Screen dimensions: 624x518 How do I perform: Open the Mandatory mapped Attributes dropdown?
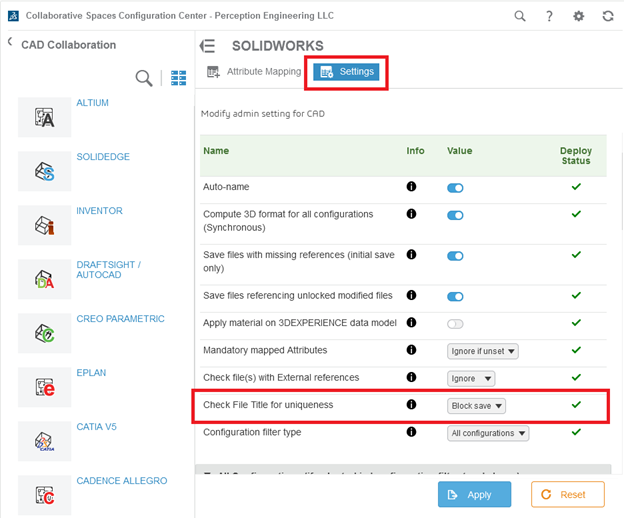pyautogui.click(x=483, y=351)
